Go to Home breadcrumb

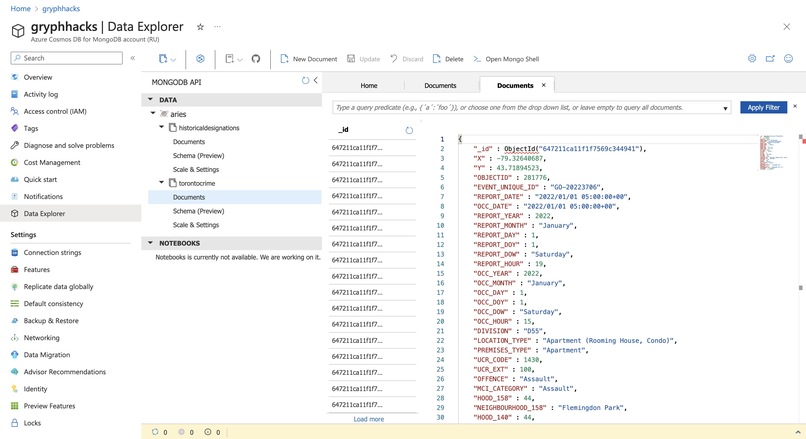click(x=21, y=9)
